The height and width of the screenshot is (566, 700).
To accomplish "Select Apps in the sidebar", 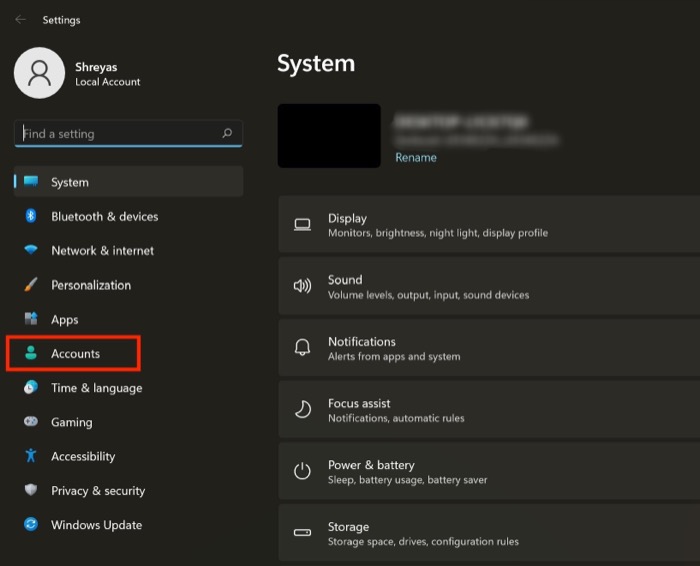I will tap(129, 319).
